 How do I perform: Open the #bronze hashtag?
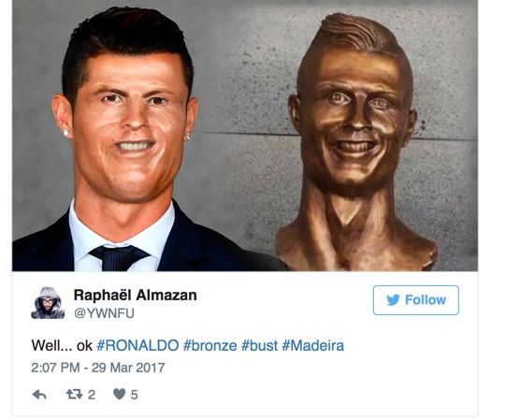click(x=210, y=346)
